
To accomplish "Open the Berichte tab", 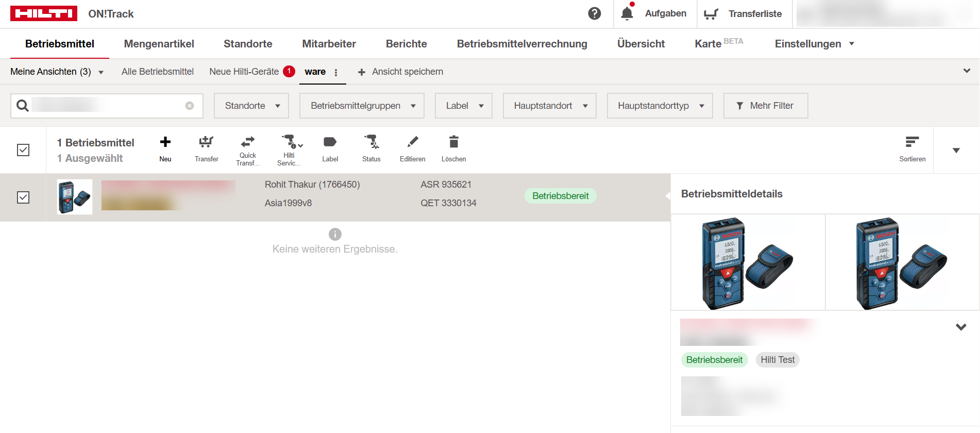I will [x=407, y=44].
